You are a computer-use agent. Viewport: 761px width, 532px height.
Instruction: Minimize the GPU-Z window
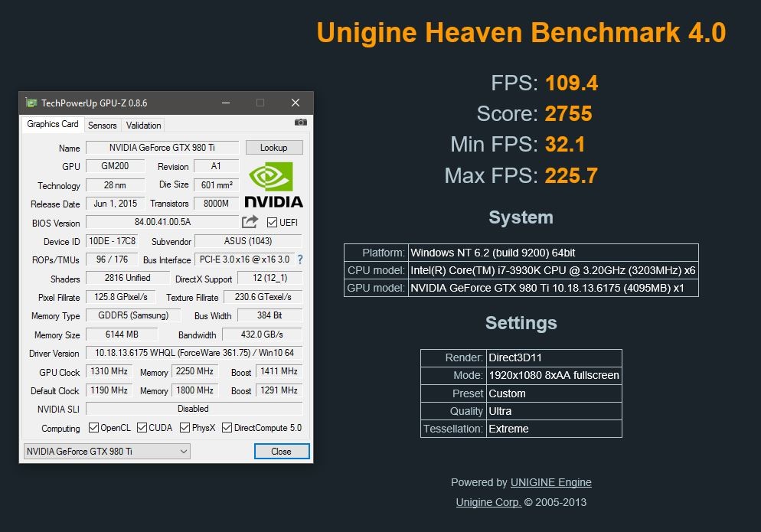coord(226,103)
